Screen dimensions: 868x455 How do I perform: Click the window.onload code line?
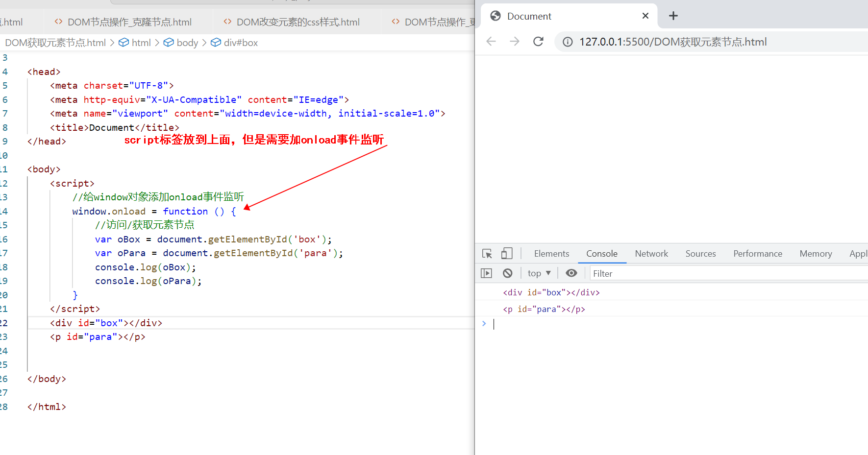[154, 211]
